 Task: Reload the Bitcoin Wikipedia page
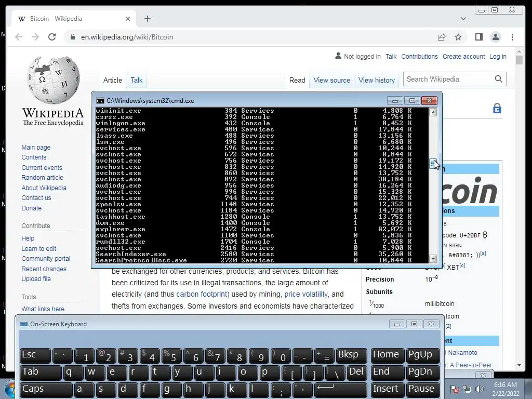pos(52,37)
